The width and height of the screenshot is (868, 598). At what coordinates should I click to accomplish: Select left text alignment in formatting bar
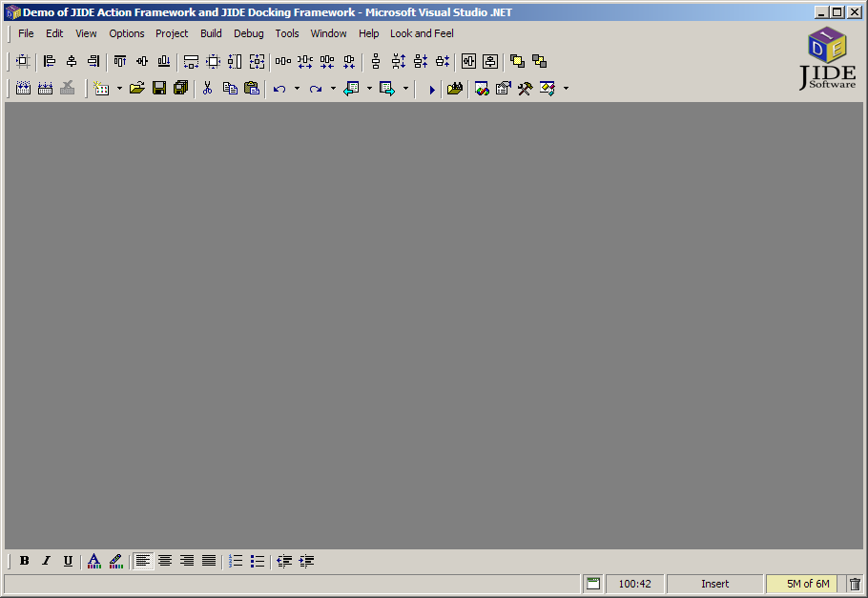tap(143, 561)
